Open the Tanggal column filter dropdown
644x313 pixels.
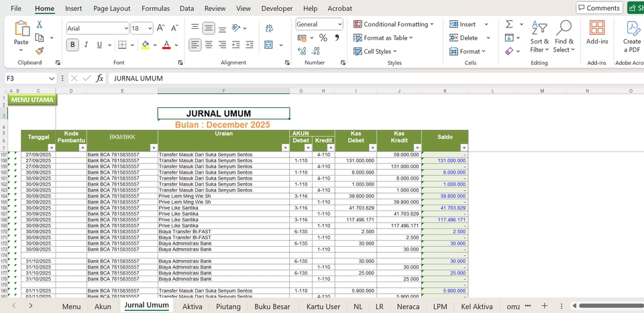coord(52,147)
